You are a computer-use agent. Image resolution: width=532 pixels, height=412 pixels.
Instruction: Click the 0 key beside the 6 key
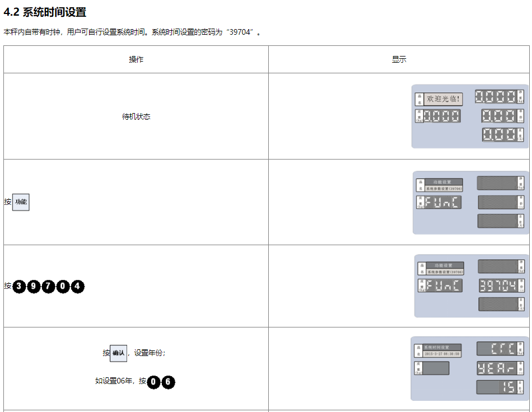(x=154, y=382)
